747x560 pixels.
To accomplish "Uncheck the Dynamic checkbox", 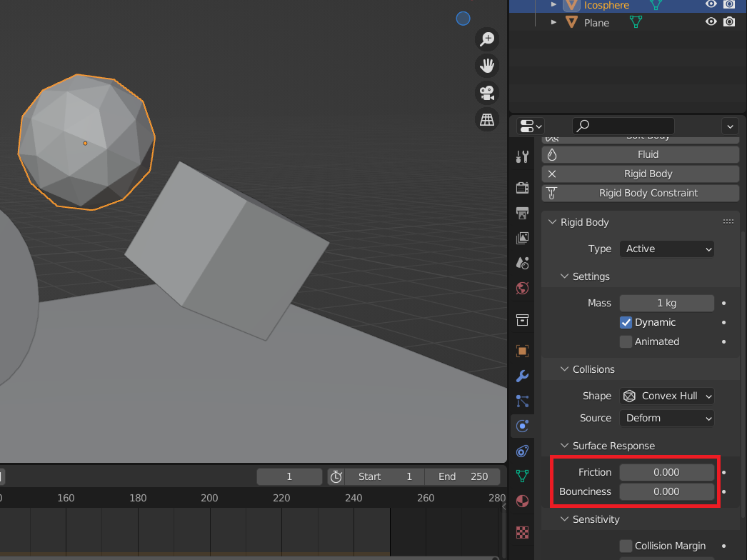I will point(626,322).
